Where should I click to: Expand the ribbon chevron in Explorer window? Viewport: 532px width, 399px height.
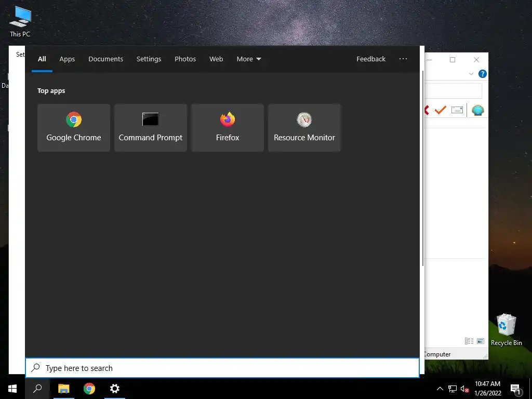(x=471, y=74)
